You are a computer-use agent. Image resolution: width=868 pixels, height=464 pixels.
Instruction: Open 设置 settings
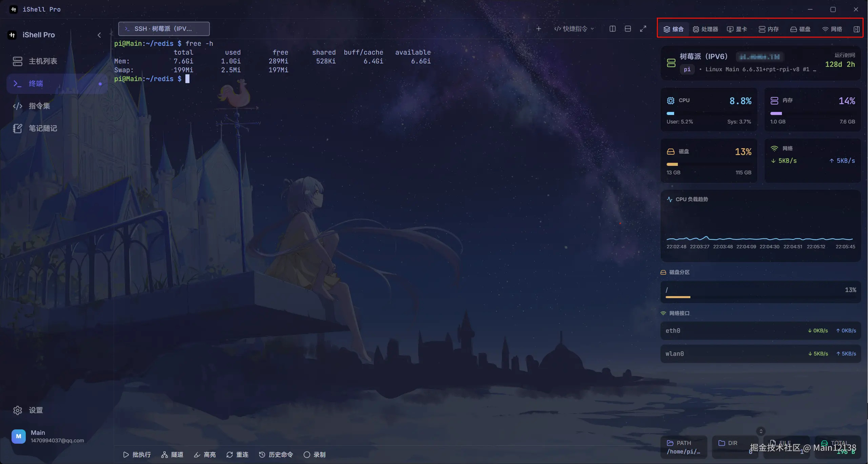[x=36, y=410]
